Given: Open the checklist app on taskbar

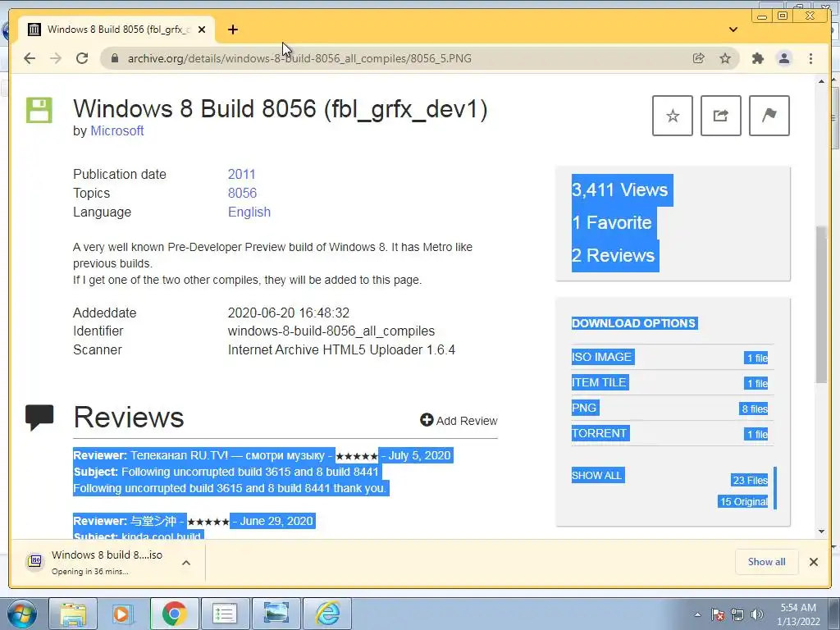Looking at the screenshot, I should coord(225,614).
